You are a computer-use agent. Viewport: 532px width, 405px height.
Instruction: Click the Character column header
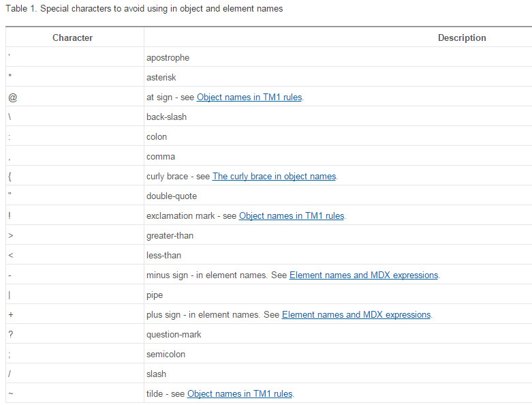tap(73, 37)
